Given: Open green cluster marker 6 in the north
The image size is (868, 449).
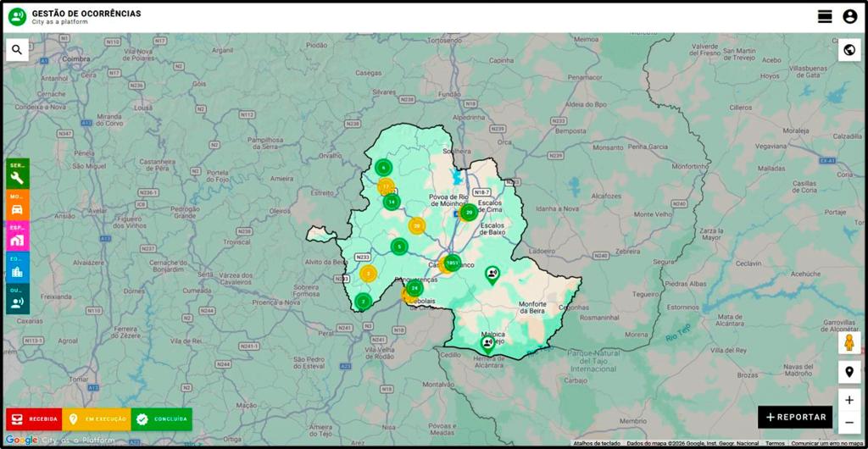Looking at the screenshot, I should [383, 167].
